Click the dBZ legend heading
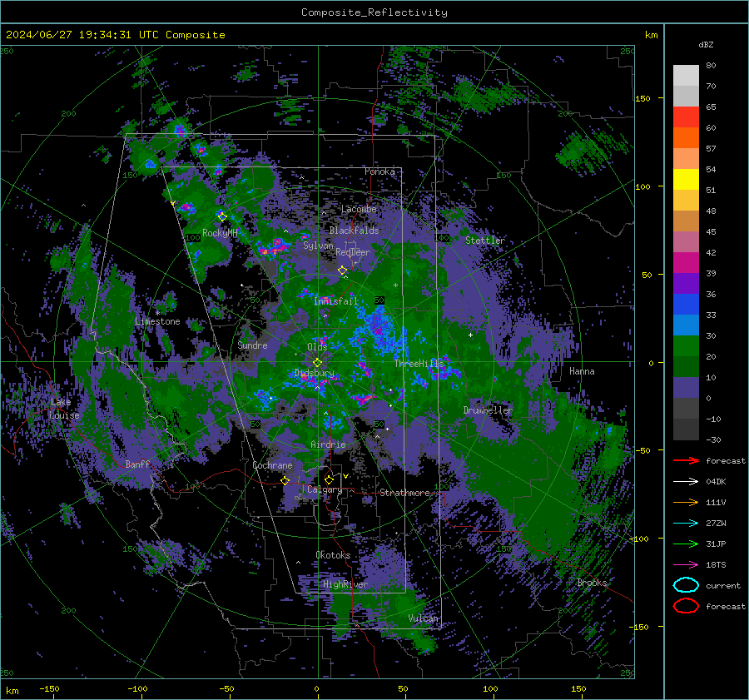749x700 pixels. point(706,44)
